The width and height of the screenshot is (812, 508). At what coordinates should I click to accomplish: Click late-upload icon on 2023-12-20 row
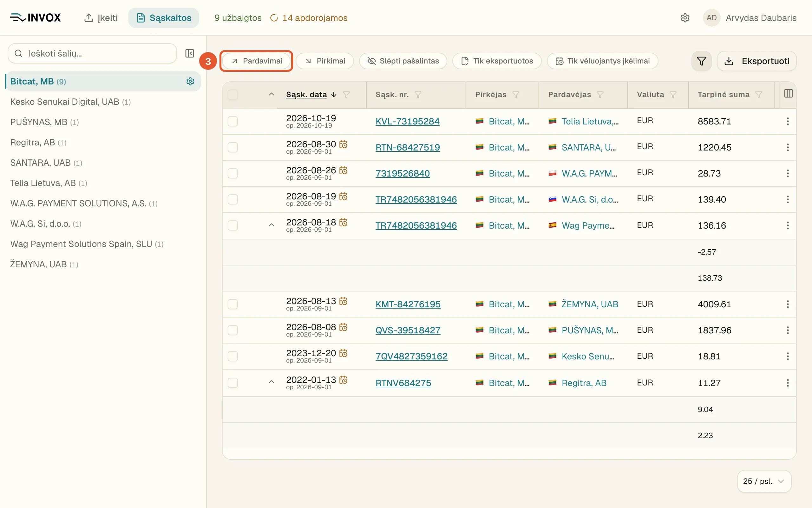pyautogui.click(x=343, y=353)
